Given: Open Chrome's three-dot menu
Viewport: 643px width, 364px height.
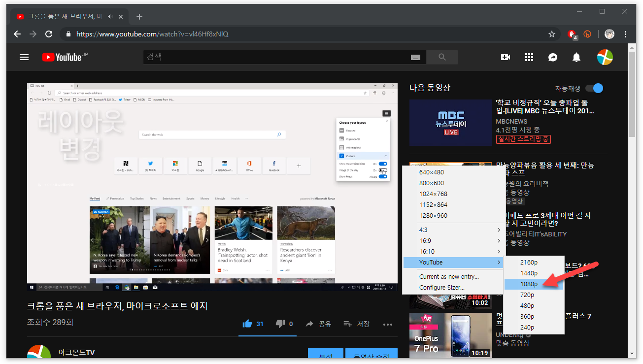Looking at the screenshot, I should tap(625, 34).
